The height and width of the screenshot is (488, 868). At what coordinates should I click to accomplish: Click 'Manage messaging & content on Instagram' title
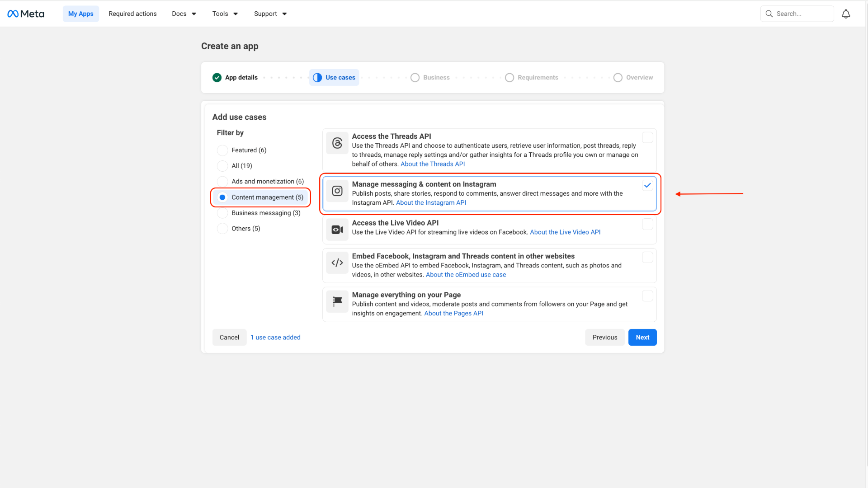click(x=424, y=184)
